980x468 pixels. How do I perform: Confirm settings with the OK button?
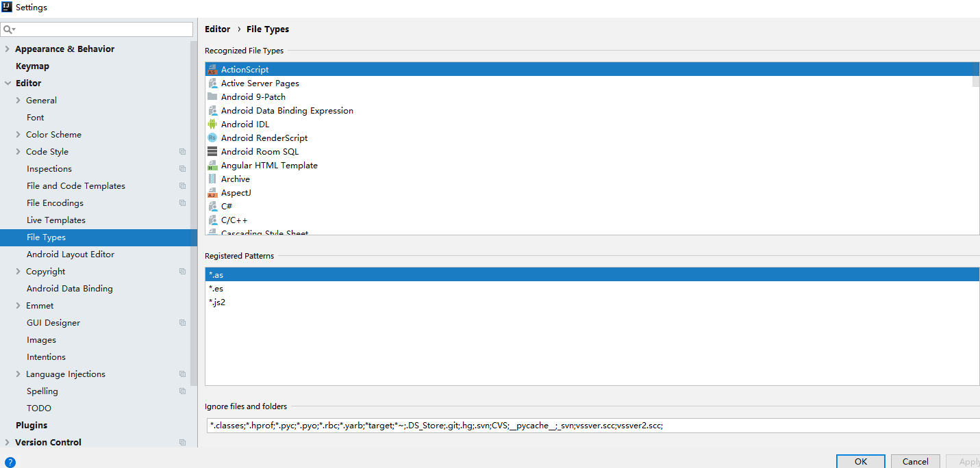(x=860, y=460)
